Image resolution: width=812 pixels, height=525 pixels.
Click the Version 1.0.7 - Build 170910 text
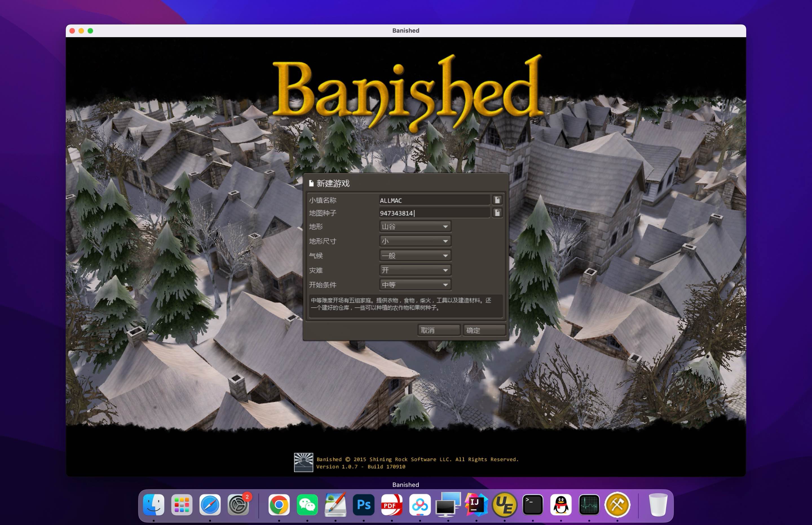(x=361, y=467)
